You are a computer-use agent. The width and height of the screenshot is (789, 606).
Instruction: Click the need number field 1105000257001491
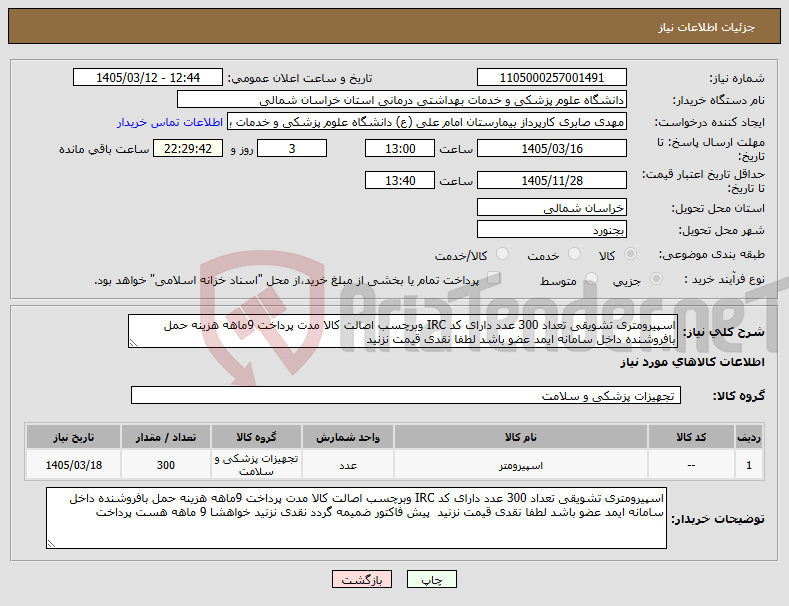551,78
